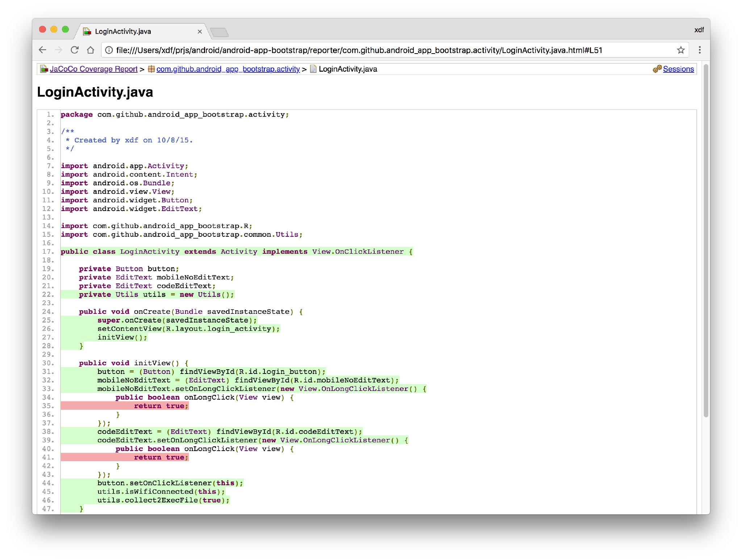Click the JaCoCo report icon in breadcrumb
Viewport: 742px width, 560px height.
(x=44, y=69)
